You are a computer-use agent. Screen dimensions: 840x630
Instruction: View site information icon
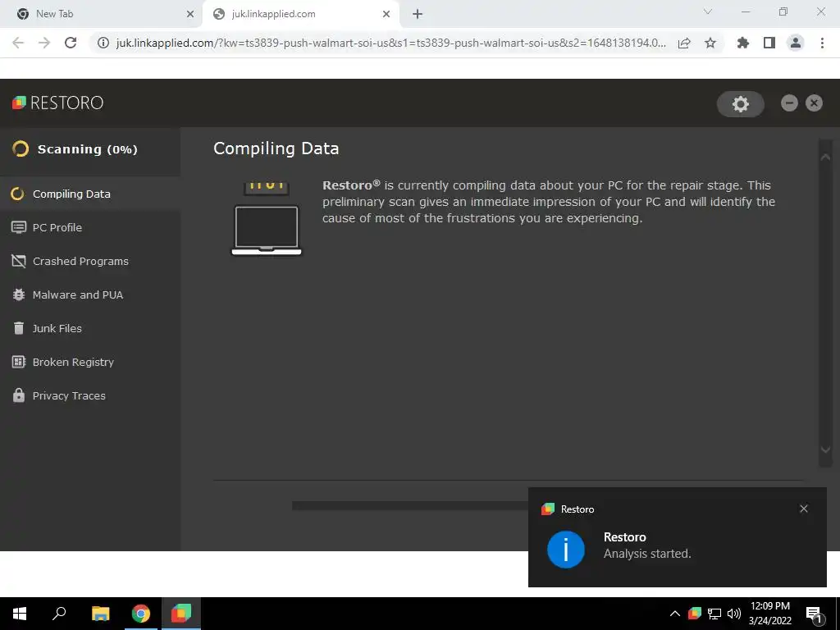pos(103,43)
